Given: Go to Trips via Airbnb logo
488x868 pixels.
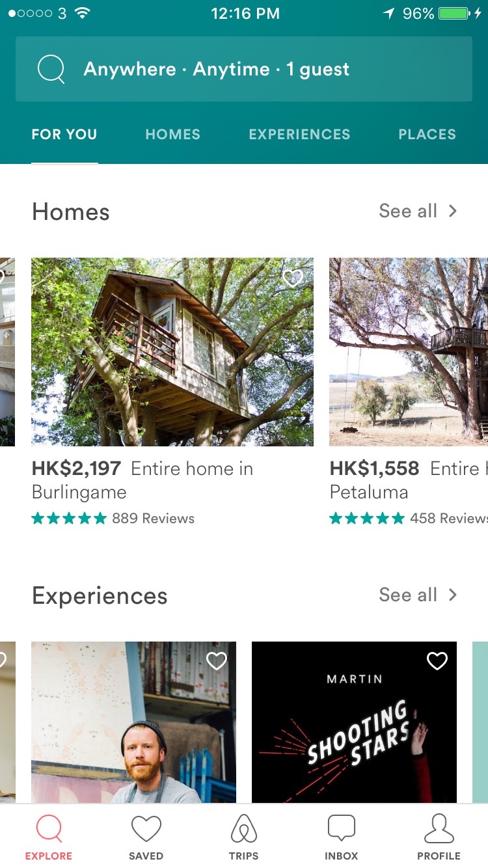Looking at the screenshot, I should (x=244, y=829).
